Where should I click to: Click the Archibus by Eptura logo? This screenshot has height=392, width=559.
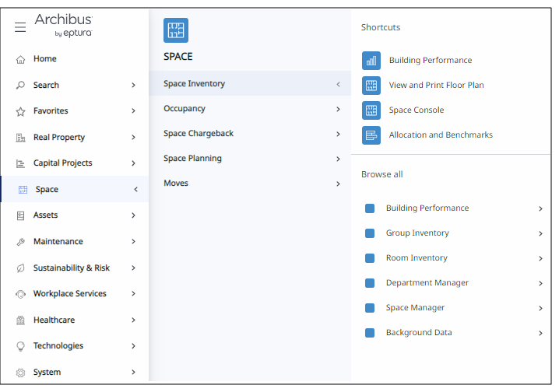coord(64,25)
